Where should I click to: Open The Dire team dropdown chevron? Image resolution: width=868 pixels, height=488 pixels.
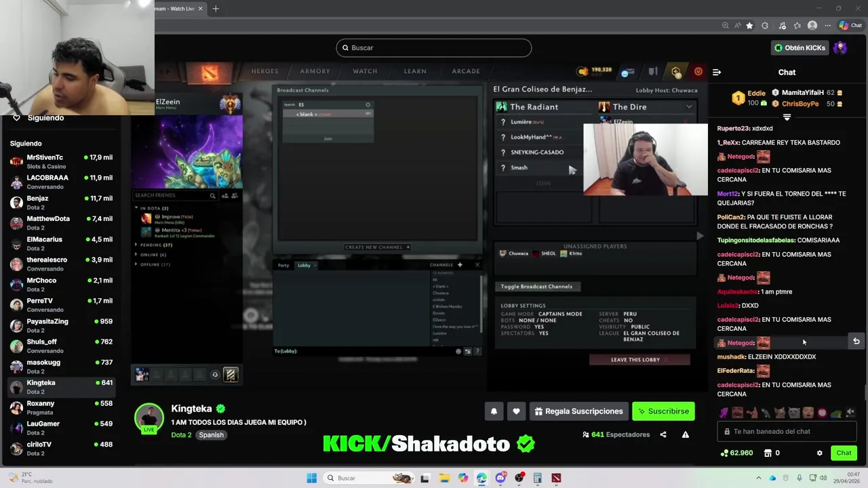[689, 106]
